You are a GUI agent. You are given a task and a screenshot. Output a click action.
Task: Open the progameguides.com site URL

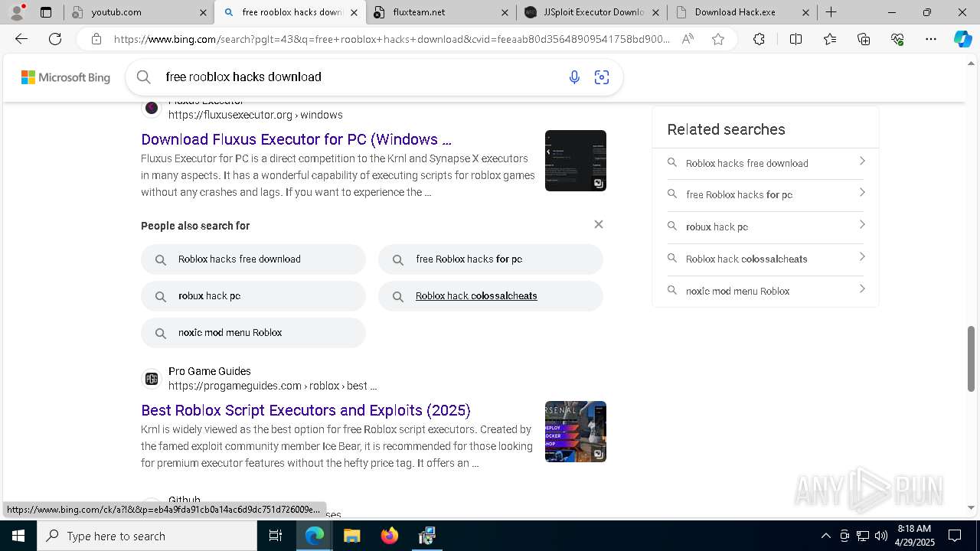(x=273, y=386)
